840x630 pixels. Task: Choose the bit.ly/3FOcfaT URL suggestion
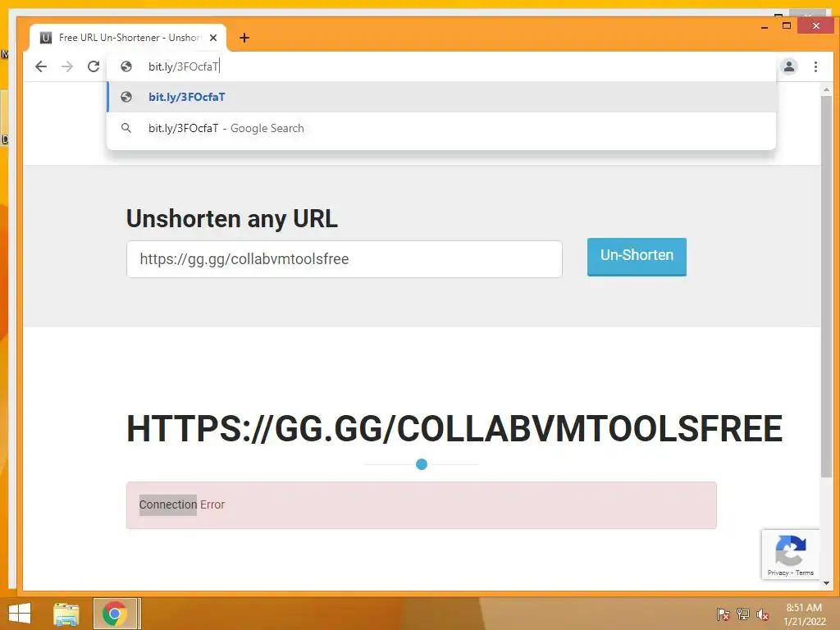441,97
